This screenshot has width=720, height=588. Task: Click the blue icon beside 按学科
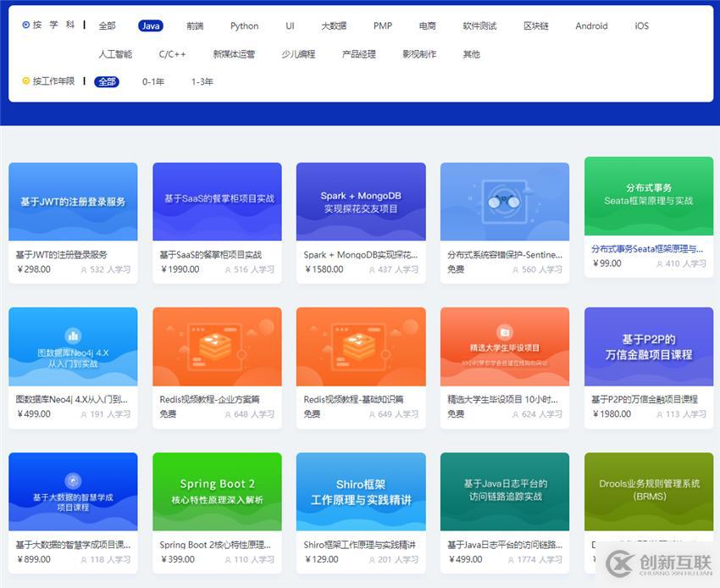(26, 25)
